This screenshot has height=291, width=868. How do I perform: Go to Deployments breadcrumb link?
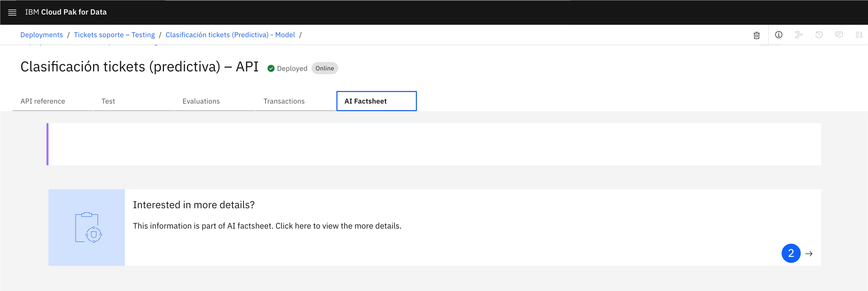[x=41, y=35]
